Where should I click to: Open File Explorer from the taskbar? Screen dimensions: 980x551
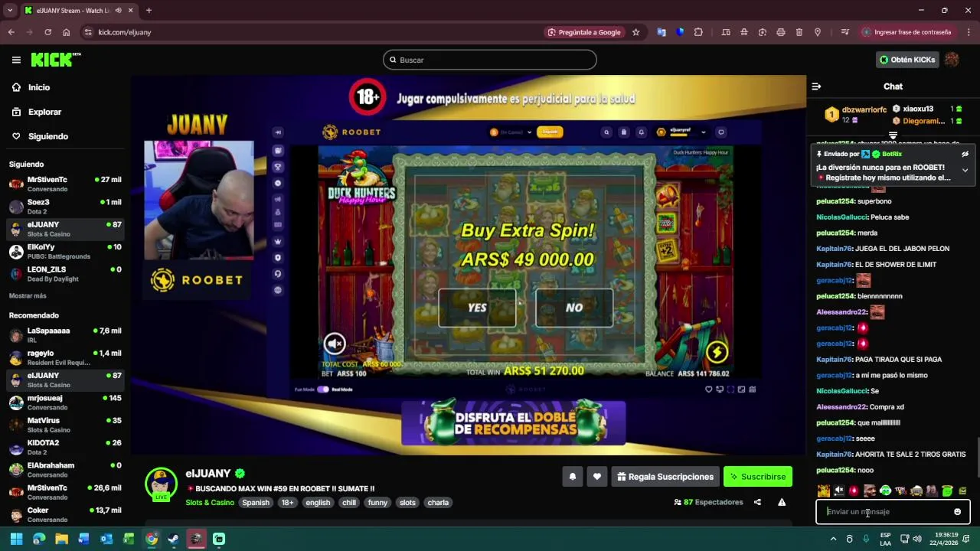pyautogui.click(x=61, y=539)
